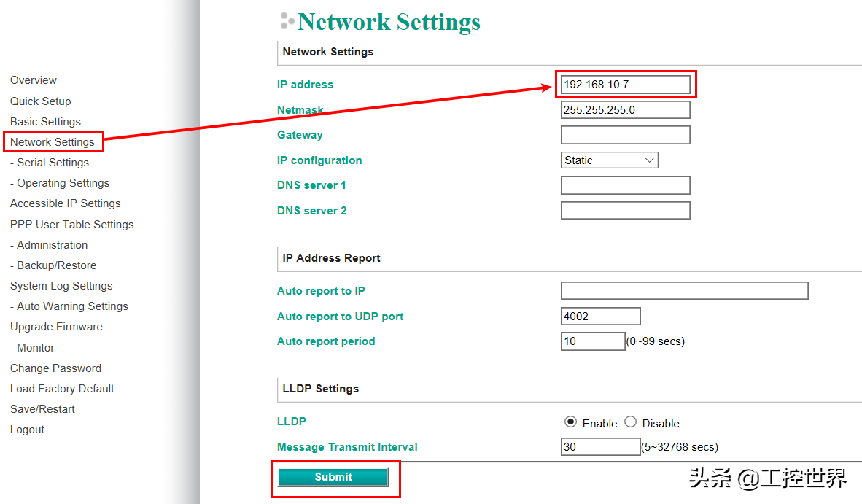862x504 pixels.
Task: Expand the Serial Settings section
Action: coord(53,163)
